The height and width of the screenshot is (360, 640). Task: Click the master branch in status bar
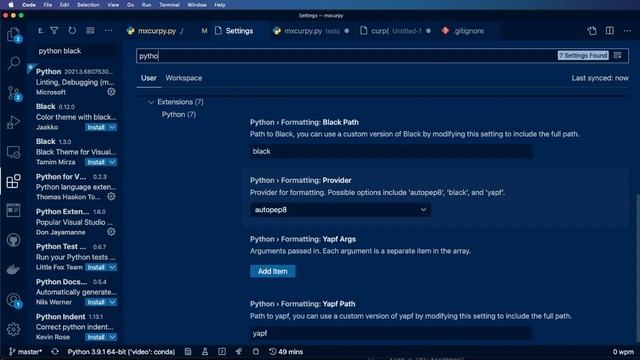25,351
